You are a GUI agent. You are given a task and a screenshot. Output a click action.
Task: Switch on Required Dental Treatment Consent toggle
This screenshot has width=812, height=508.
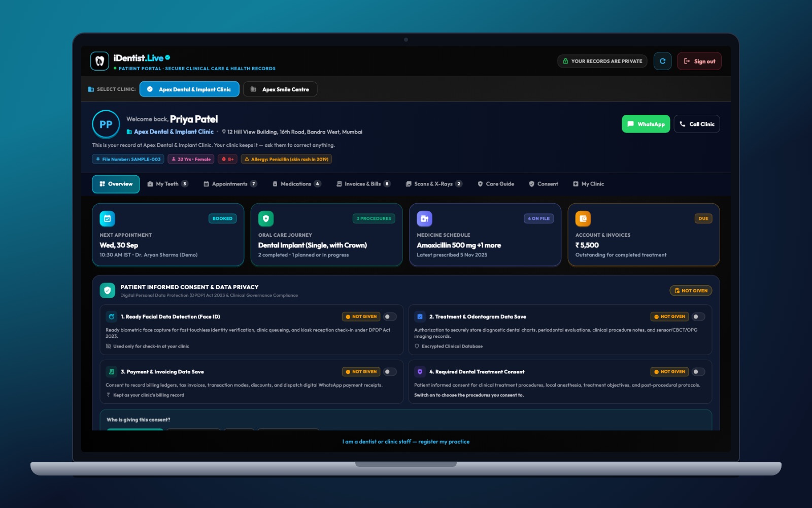pos(698,372)
